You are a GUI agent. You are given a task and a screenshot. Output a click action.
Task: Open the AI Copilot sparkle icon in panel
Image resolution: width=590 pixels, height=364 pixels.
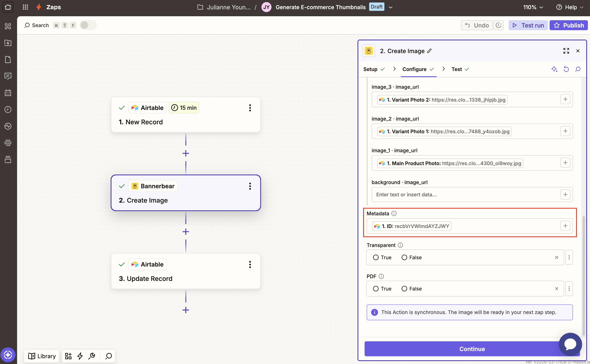[x=555, y=69]
